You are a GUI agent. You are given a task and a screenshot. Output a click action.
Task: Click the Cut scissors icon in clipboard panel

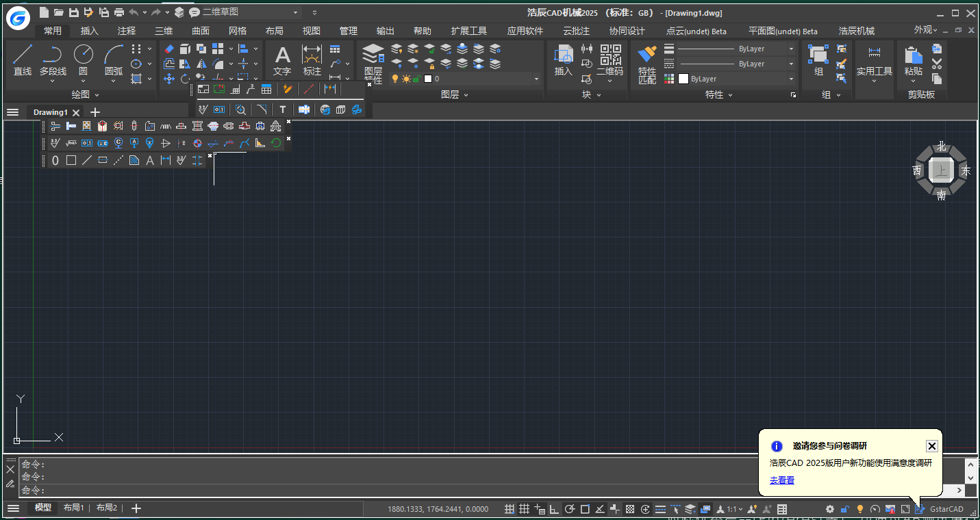click(937, 64)
